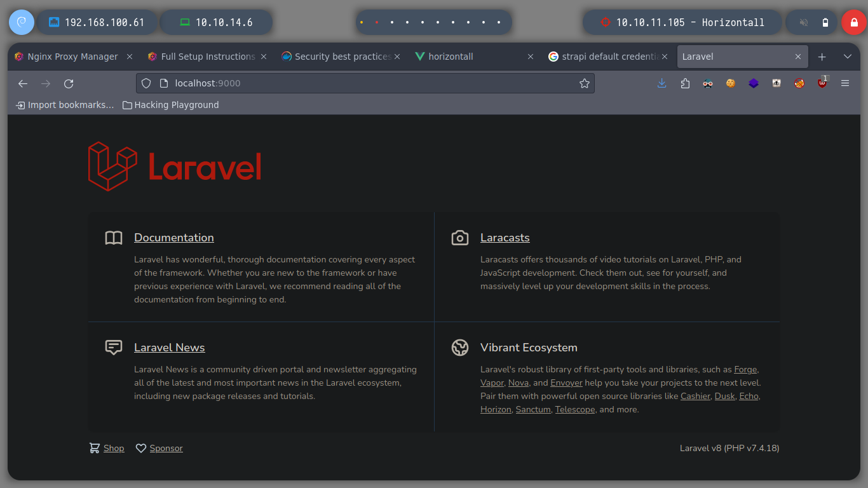Click the browser back arrow

tap(23, 83)
